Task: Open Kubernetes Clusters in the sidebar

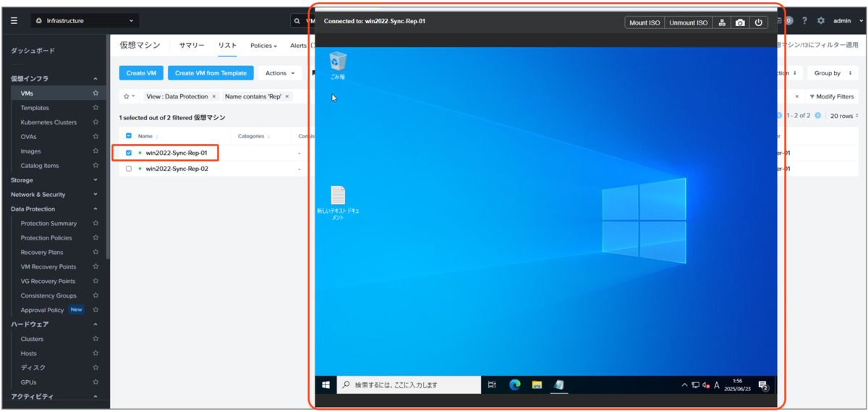Action: click(x=48, y=122)
